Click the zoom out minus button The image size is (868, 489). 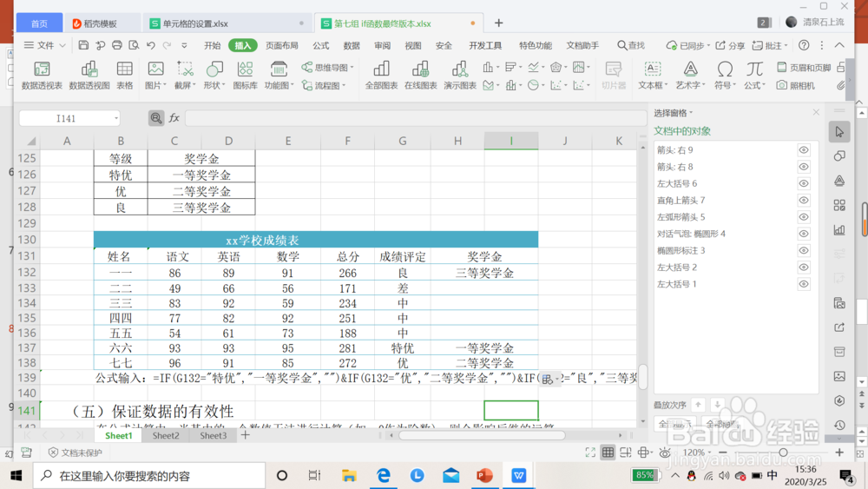(722, 453)
